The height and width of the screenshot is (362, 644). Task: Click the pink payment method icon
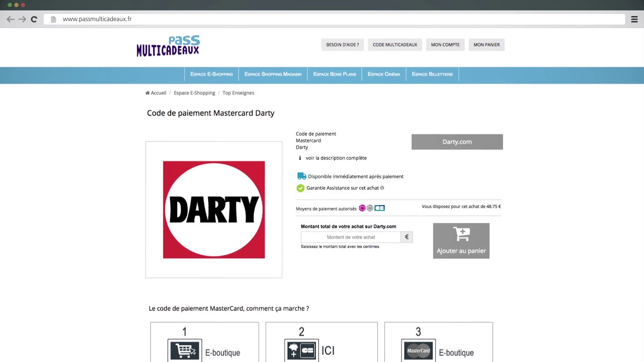pos(362,208)
